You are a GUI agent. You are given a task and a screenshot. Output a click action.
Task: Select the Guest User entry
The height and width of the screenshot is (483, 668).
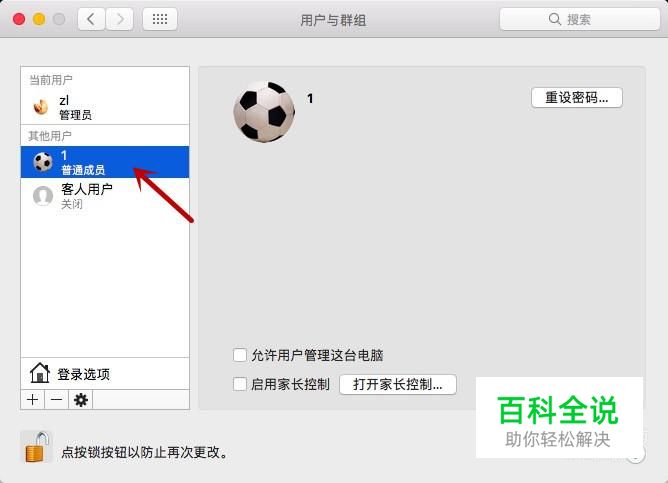click(105, 196)
